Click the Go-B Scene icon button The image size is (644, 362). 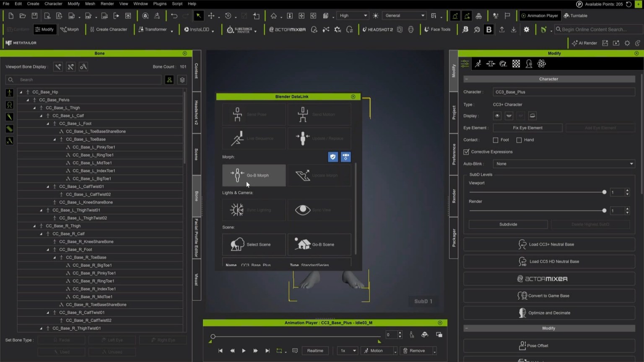click(x=319, y=244)
